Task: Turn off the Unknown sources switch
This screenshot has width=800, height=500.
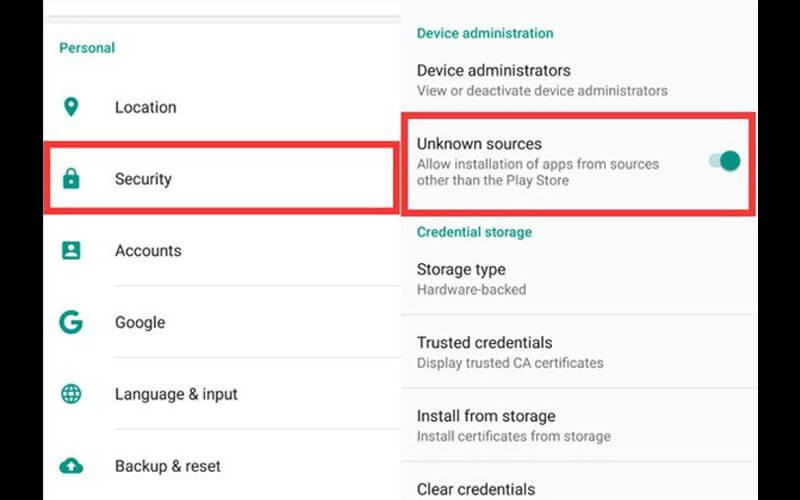Action: click(x=724, y=161)
